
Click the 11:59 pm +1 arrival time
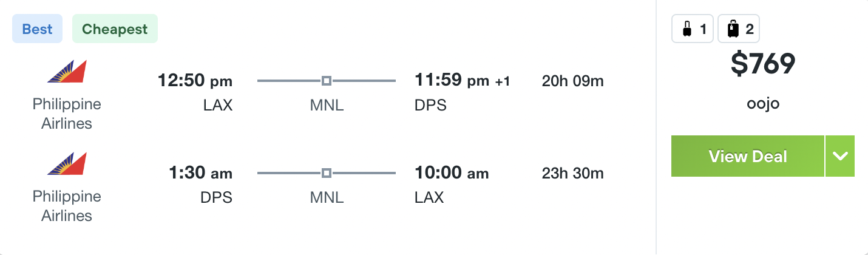[462, 80]
